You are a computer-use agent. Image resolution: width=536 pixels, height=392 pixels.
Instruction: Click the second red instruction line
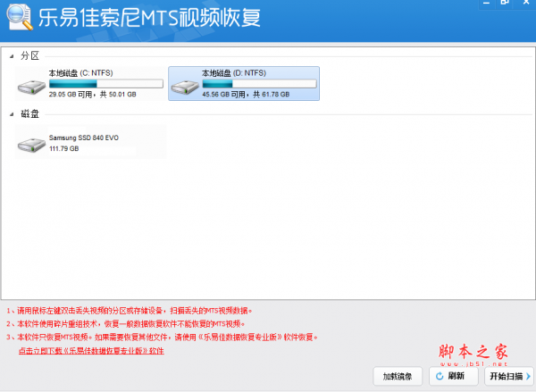126,323
